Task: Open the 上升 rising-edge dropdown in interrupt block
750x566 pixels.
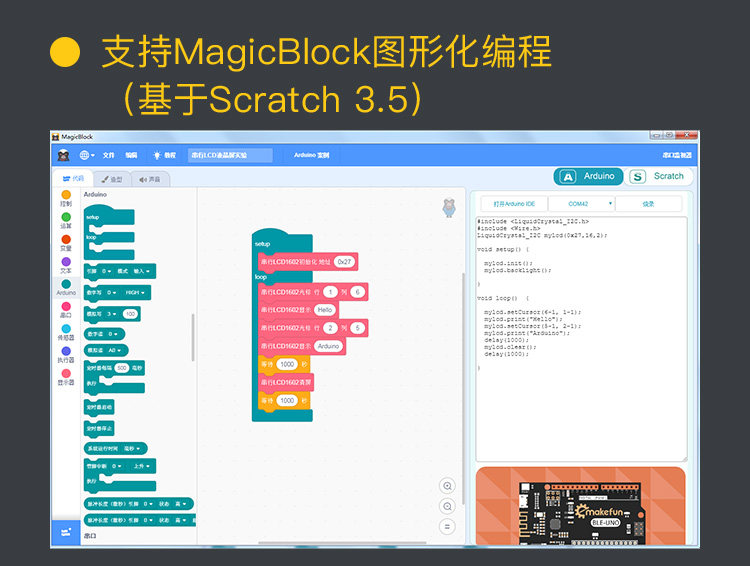Action: pos(142,466)
